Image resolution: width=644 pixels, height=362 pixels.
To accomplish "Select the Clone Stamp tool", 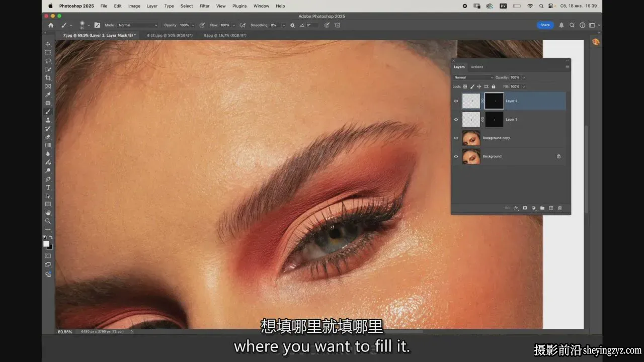I will [x=48, y=120].
